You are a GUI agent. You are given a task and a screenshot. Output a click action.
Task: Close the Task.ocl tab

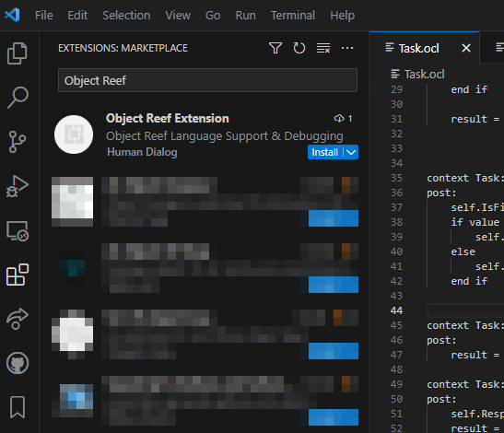pos(466,48)
